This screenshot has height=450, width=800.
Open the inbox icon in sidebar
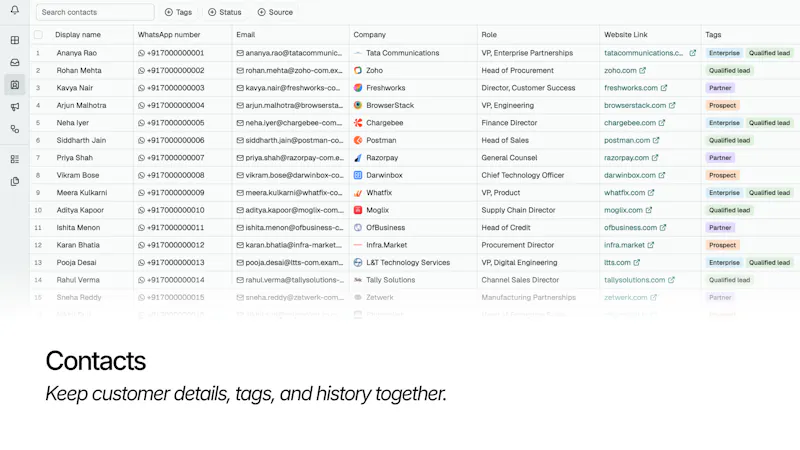pos(15,62)
